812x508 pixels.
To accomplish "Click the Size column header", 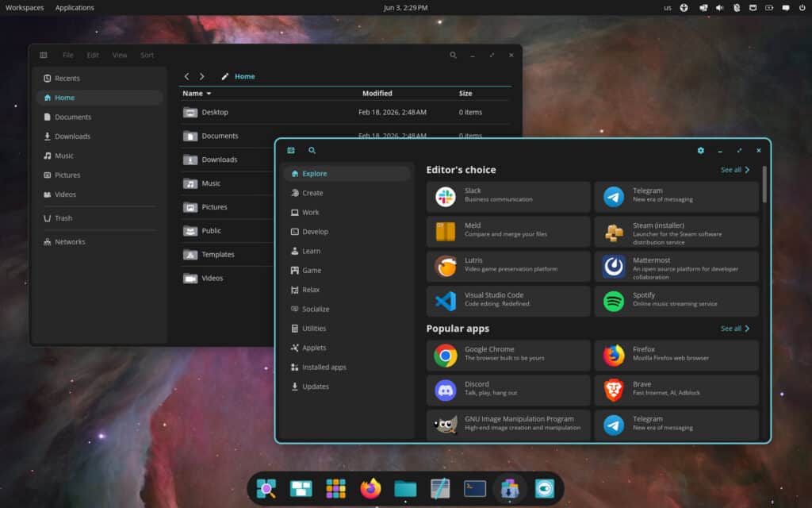I will click(465, 94).
